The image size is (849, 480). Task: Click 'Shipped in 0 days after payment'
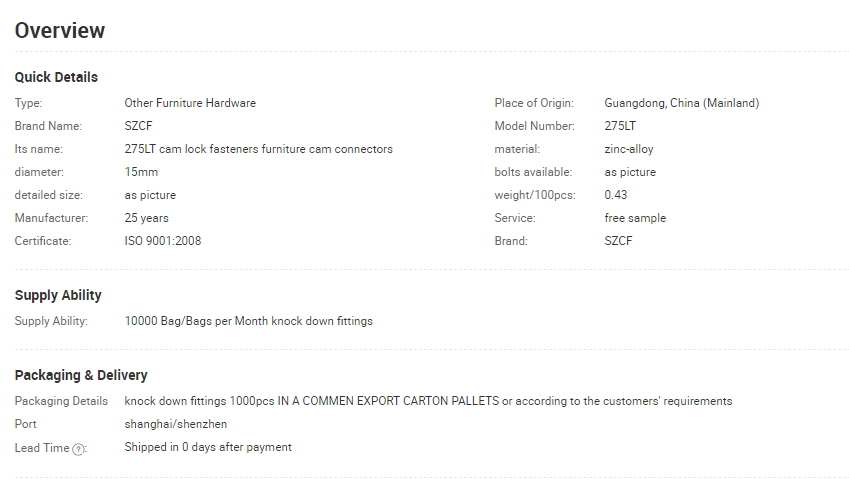coord(208,447)
